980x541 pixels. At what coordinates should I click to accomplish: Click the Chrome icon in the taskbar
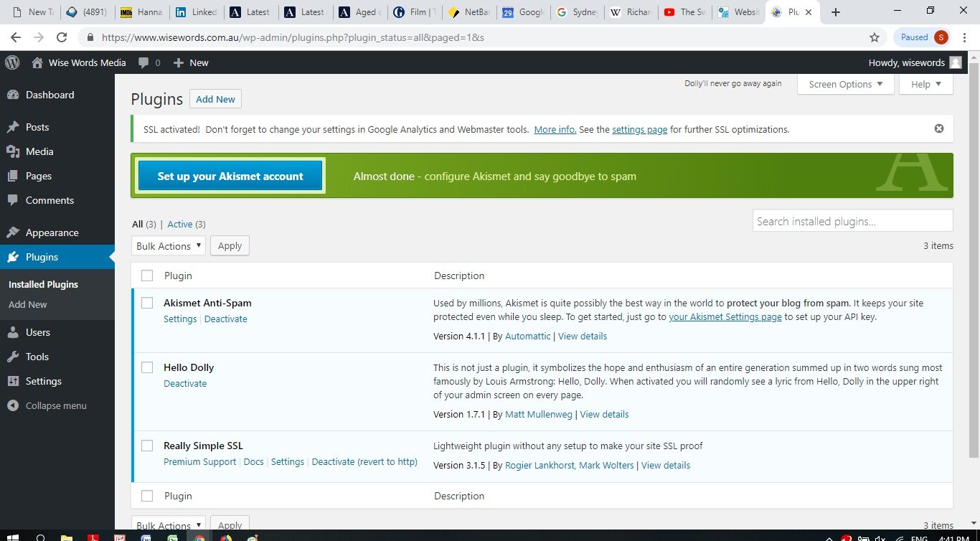coord(199,537)
